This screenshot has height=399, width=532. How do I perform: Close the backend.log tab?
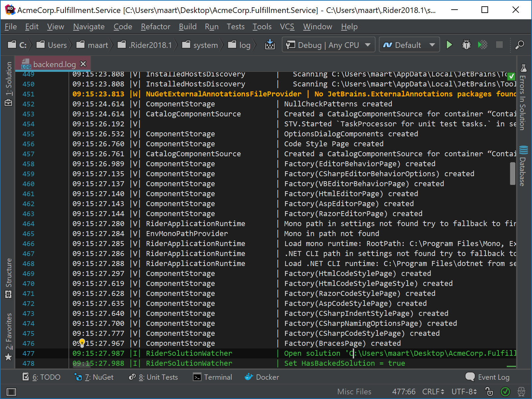point(83,64)
